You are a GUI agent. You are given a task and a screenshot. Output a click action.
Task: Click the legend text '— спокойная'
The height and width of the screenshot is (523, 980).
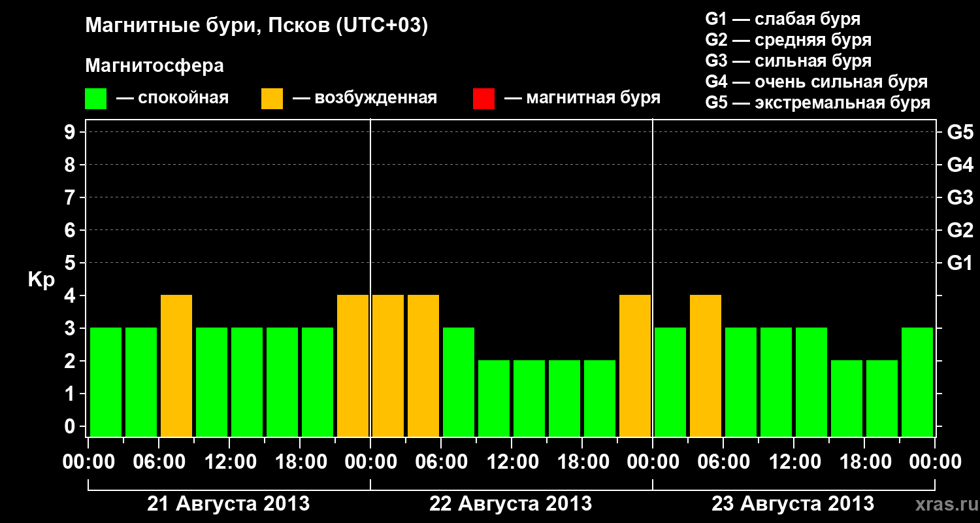[x=172, y=98]
